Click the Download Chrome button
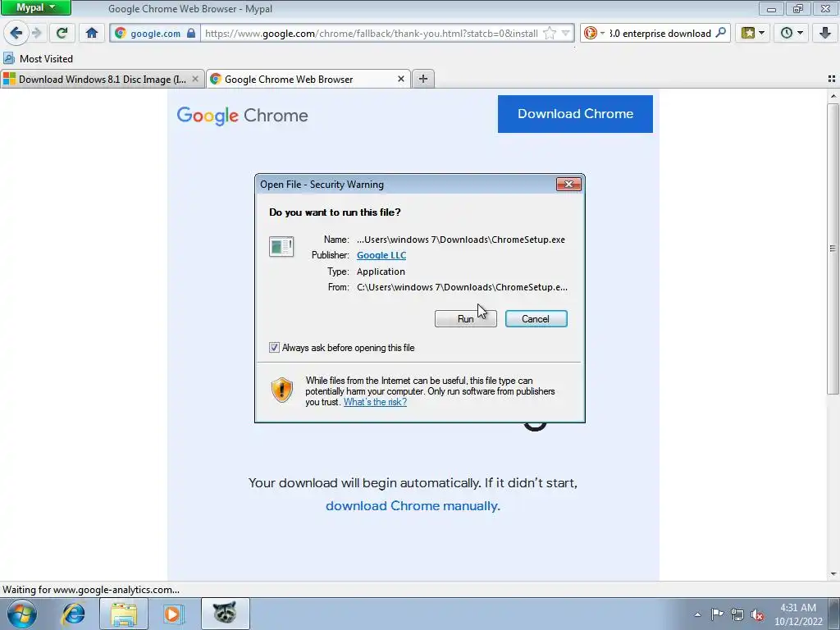 [x=575, y=113]
